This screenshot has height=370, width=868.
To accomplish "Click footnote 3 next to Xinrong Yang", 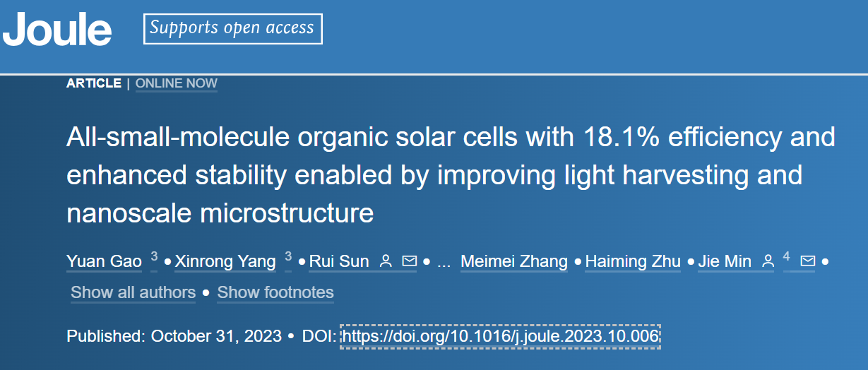I will (288, 257).
